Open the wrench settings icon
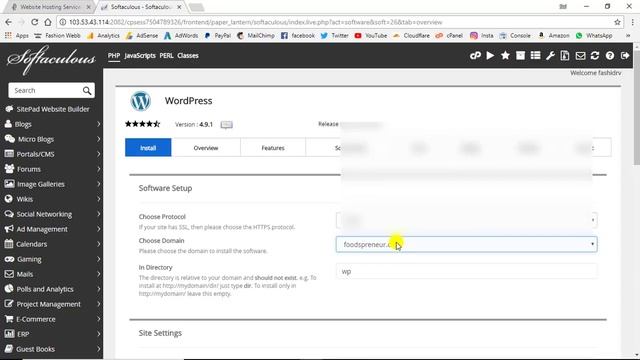Screen dimensions: 640x360 coord(550,56)
